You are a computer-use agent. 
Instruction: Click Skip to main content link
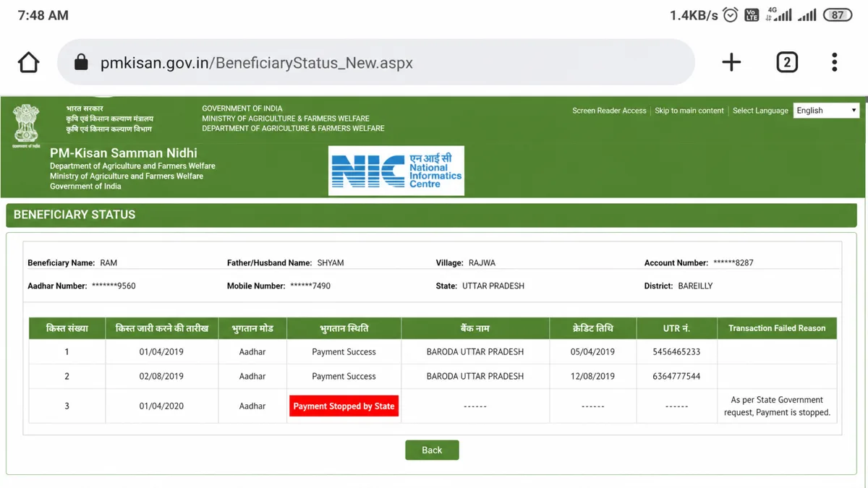[x=689, y=111]
